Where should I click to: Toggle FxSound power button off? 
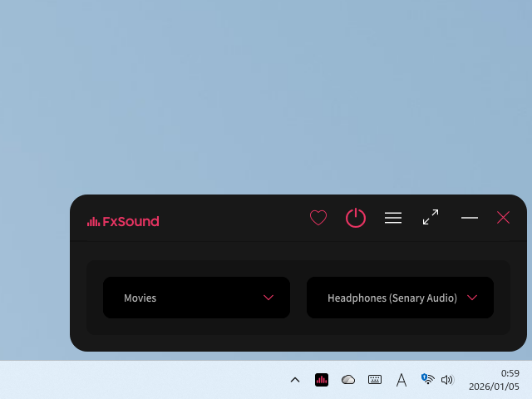[356, 218]
